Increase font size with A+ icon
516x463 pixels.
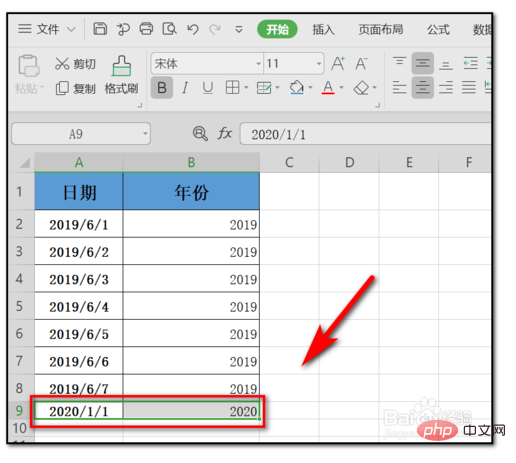338,63
